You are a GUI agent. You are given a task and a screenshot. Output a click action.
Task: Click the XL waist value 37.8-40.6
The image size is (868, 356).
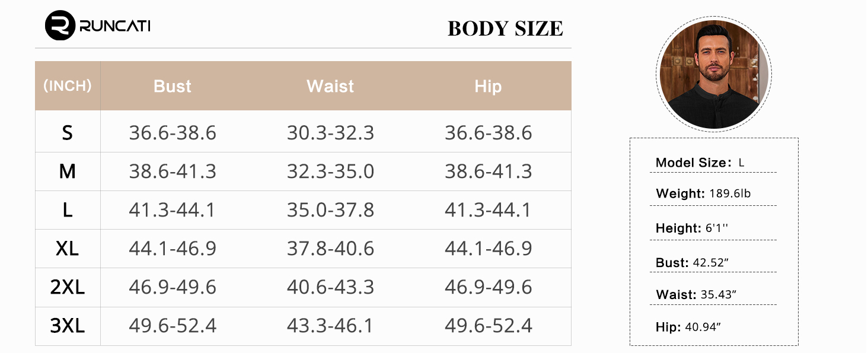pyautogui.click(x=330, y=249)
